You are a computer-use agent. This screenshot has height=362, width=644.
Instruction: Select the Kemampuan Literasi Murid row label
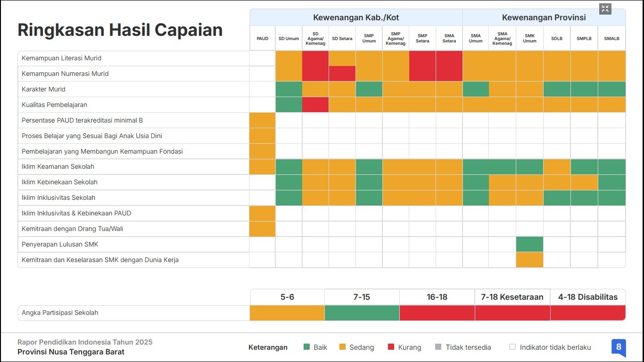coord(62,58)
